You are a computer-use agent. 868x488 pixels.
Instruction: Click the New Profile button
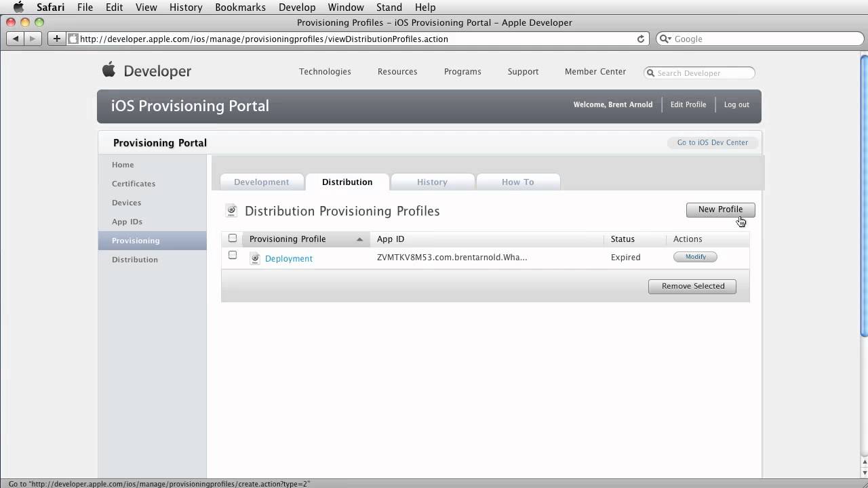[720, 209]
